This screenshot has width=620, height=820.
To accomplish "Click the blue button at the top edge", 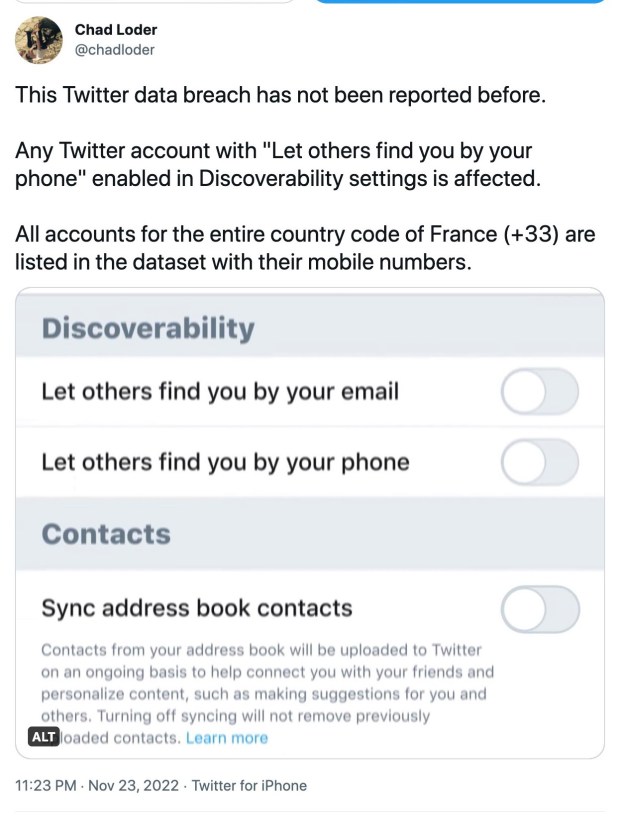I will coord(461,2).
